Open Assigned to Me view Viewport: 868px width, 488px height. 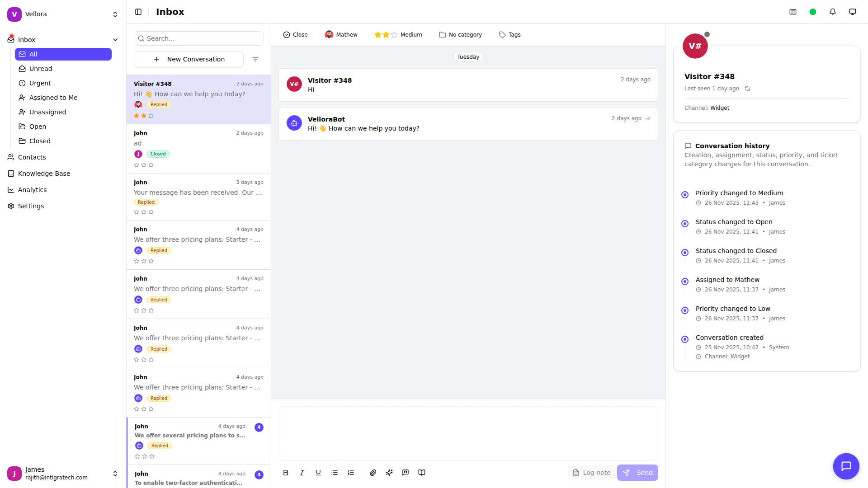(x=63, y=98)
